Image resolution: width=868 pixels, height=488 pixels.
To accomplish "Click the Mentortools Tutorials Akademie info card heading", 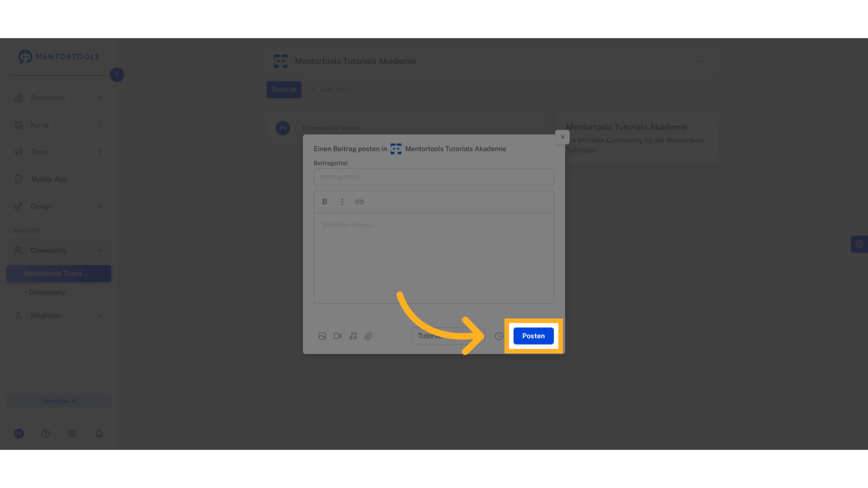I will [x=627, y=127].
